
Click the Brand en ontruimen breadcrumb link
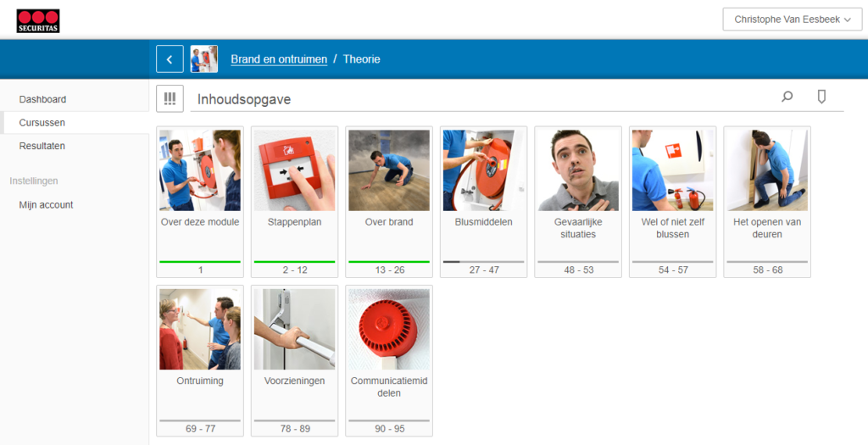[x=279, y=59]
